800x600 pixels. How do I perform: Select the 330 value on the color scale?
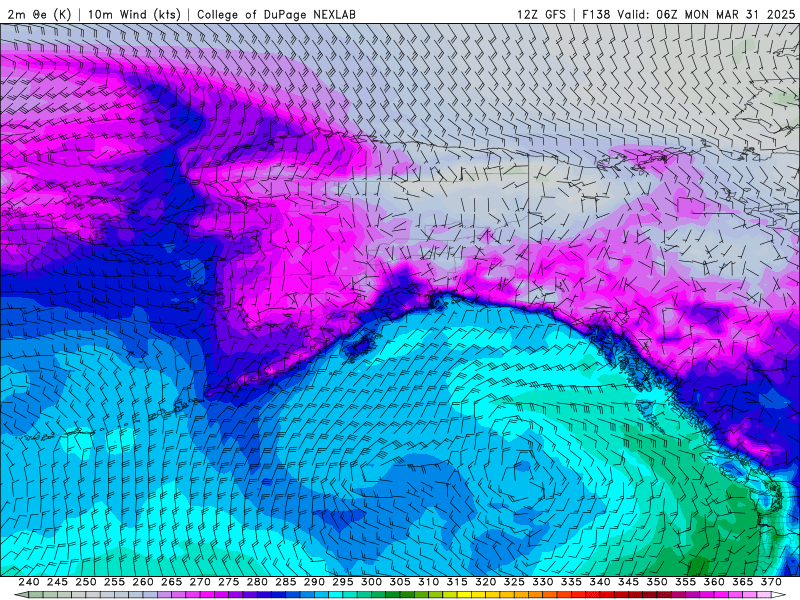click(543, 582)
